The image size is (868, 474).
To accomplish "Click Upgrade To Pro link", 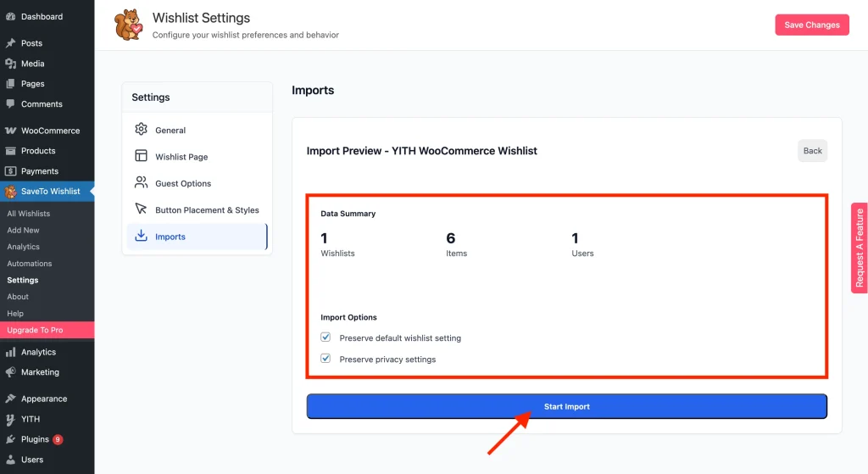I will click(35, 330).
